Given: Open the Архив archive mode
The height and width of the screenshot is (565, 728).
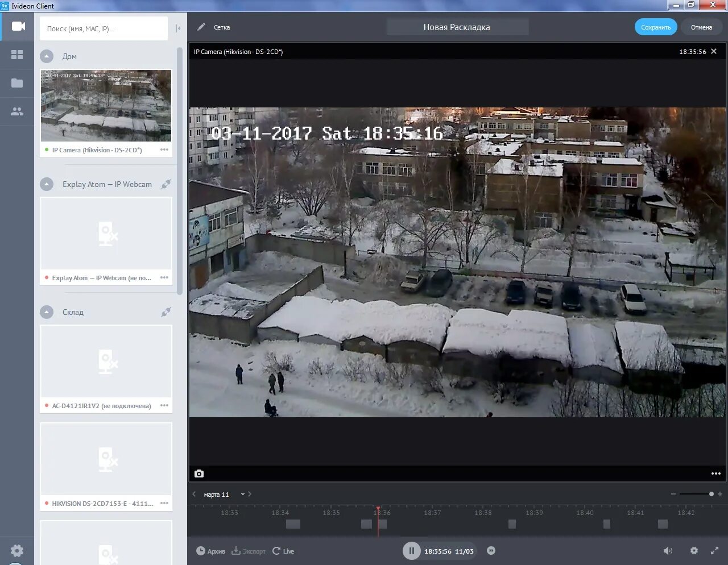Looking at the screenshot, I should (210, 551).
